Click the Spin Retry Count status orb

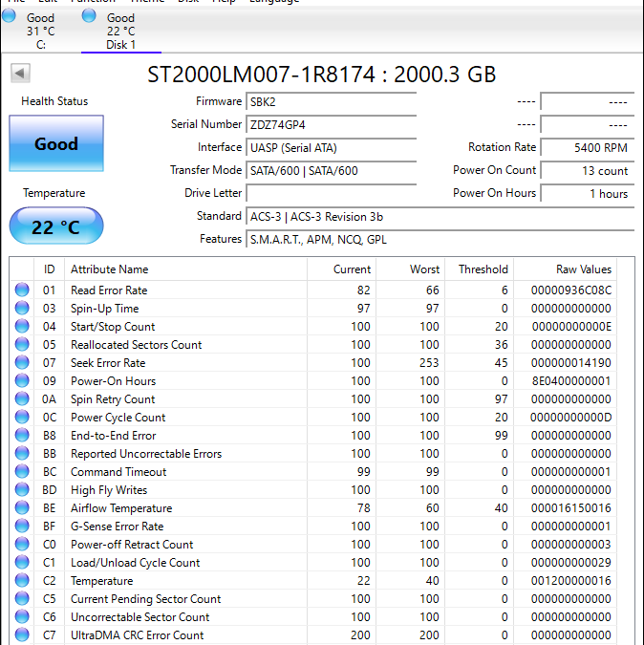click(x=22, y=398)
